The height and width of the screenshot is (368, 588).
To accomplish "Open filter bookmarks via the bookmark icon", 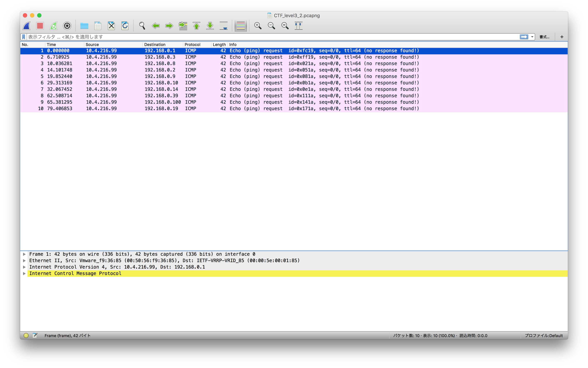I will (x=23, y=37).
